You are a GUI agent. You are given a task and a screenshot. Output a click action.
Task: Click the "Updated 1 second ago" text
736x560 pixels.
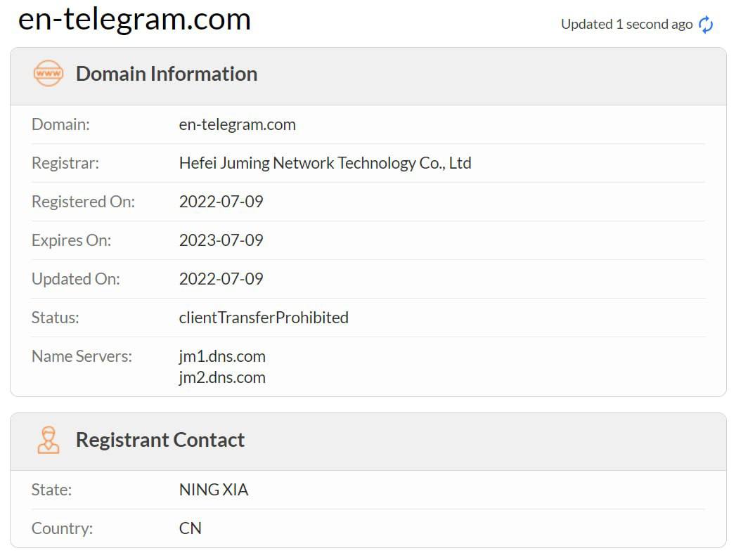(626, 24)
